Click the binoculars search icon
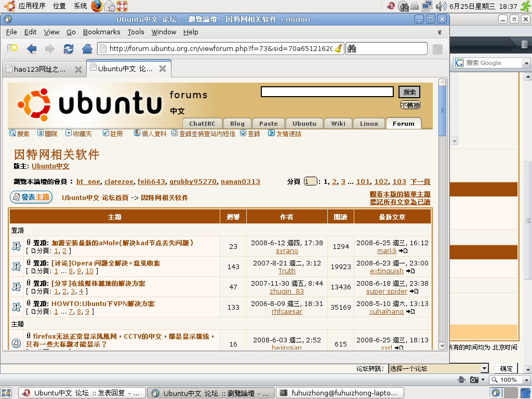The height and width of the screenshot is (399, 532). tap(352, 48)
